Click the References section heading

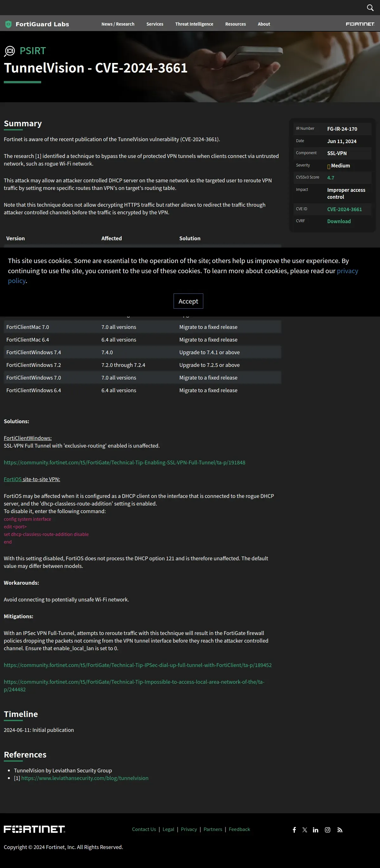coord(25,754)
